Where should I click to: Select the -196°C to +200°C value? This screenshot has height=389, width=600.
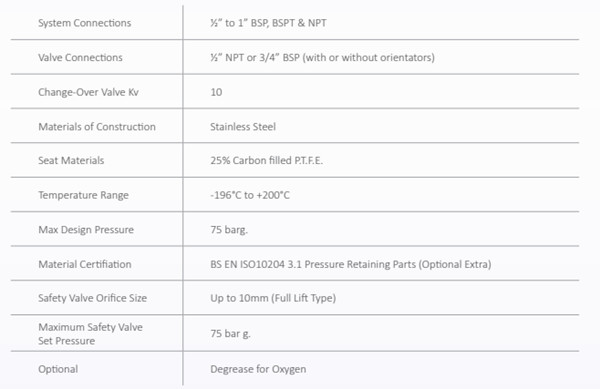(x=250, y=195)
